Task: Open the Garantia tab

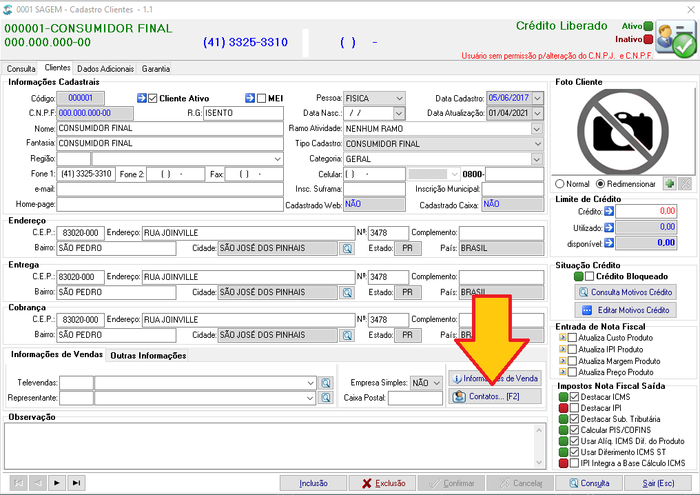Action: 156,69
